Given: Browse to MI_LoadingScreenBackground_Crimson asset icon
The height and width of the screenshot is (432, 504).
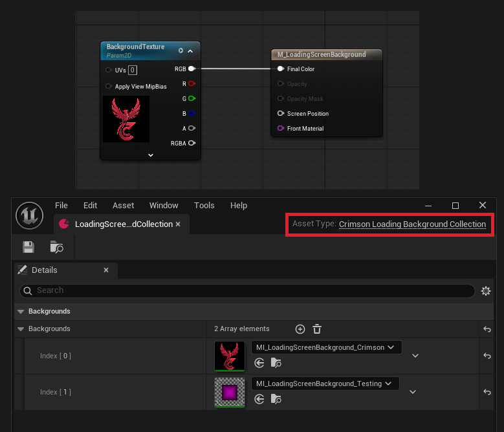Looking at the screenshot, I should click(x=276, y=363).
